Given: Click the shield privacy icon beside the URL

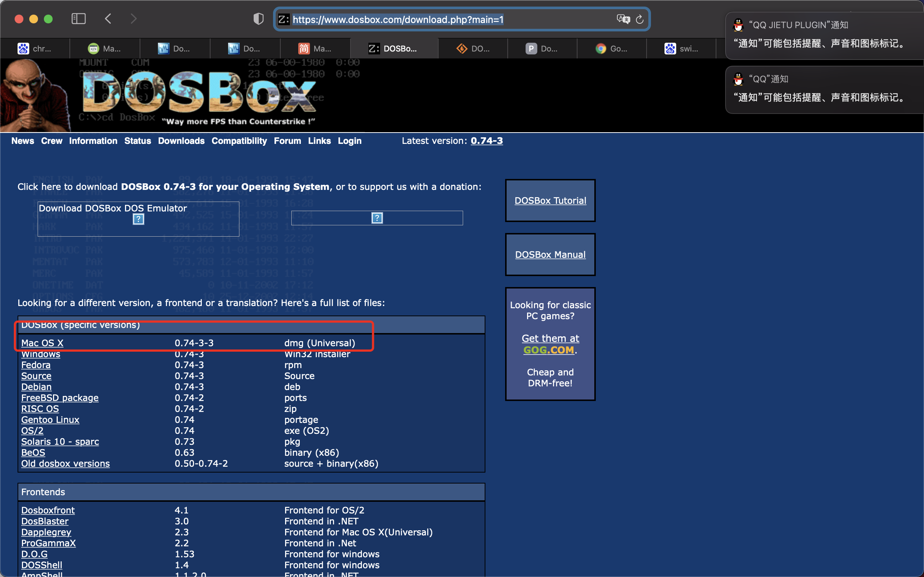Looking at the screenshot, I should [x=258, y=18].
